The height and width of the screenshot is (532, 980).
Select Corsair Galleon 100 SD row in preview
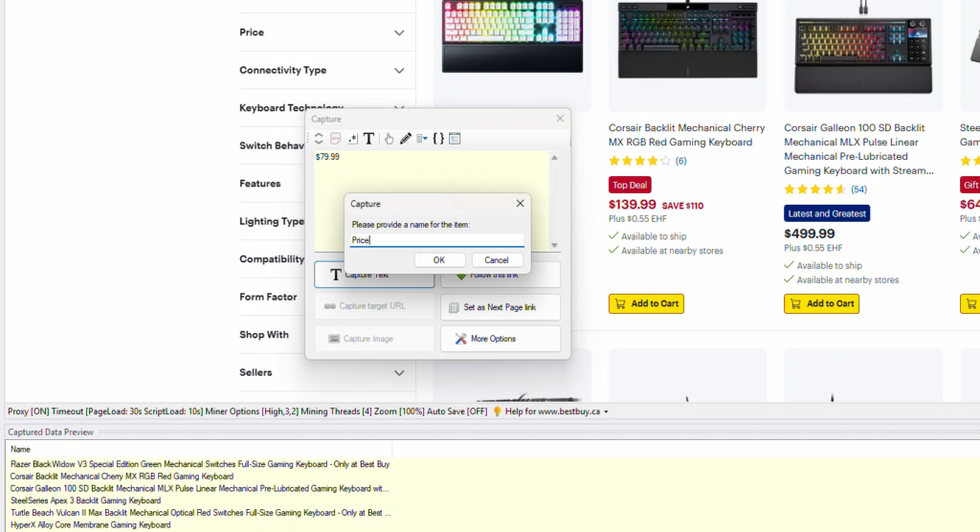(x=200, y=489)
